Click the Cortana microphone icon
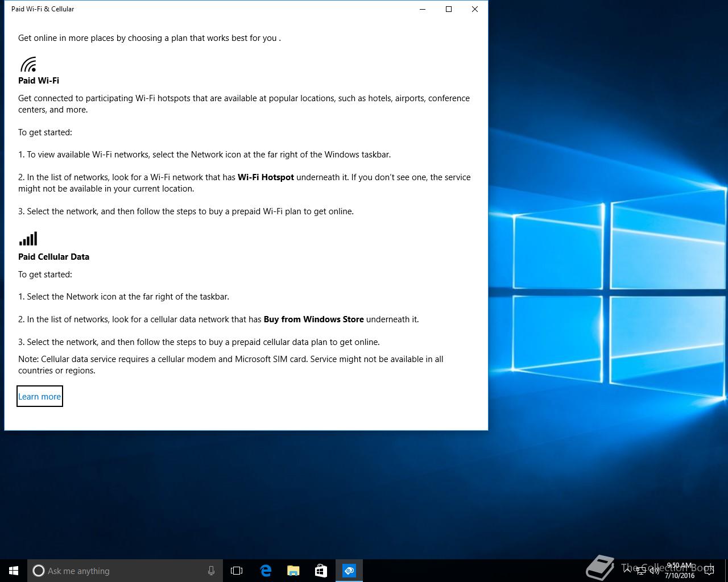Screen dimensions: 728x582 click(x=211, y=571)
